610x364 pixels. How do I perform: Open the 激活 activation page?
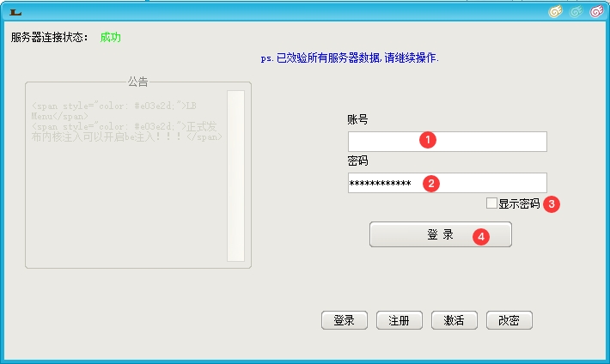tap(454, 320)
